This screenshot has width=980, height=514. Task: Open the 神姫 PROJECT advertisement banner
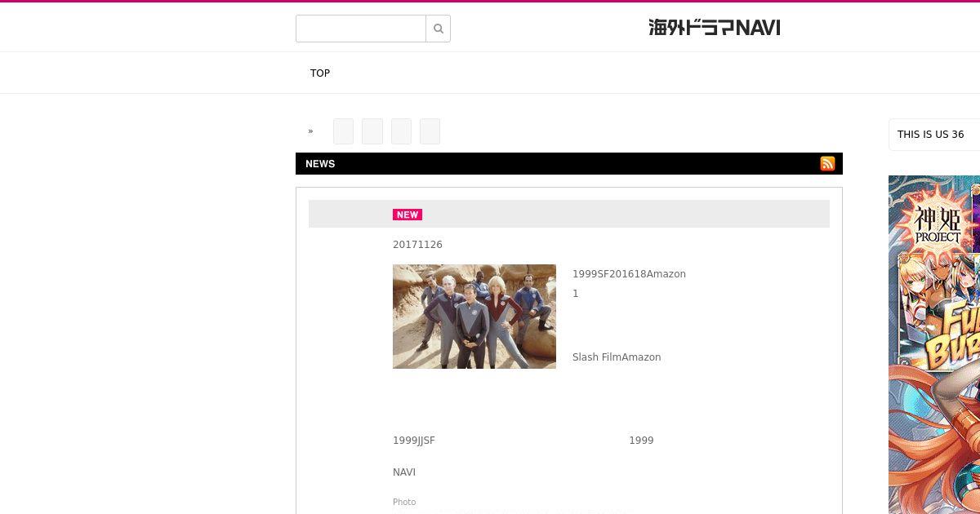934,344
